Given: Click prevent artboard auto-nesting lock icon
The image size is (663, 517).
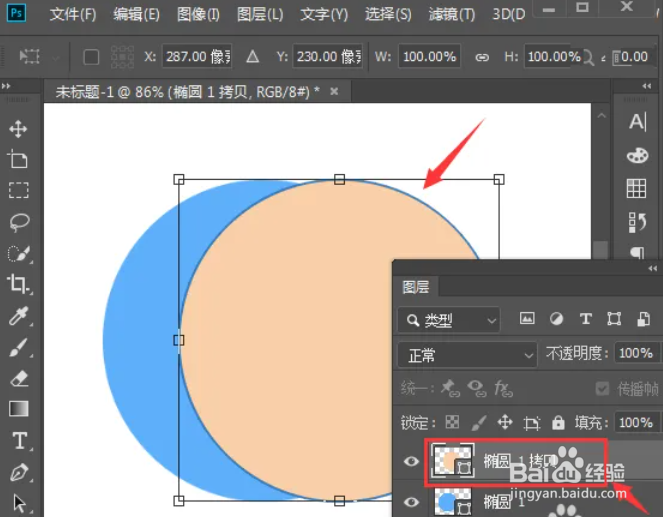Looking at the screenshot, I should point(531,422).
